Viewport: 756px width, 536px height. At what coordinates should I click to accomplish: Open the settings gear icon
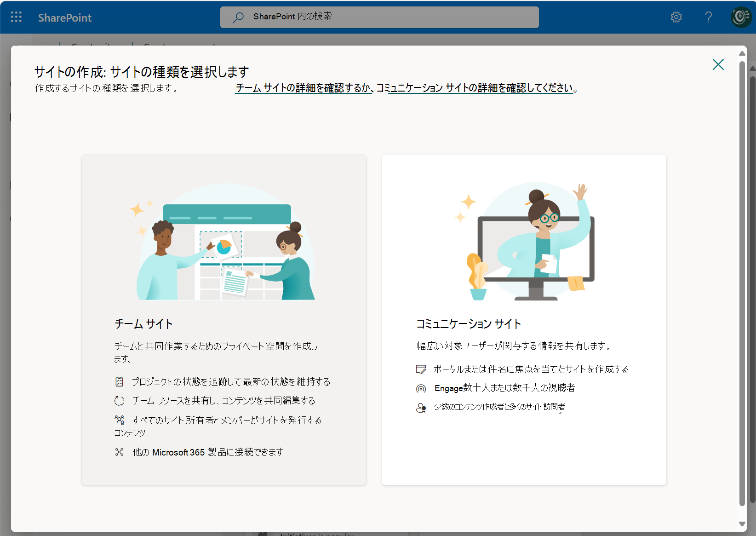tap(676, 17)
